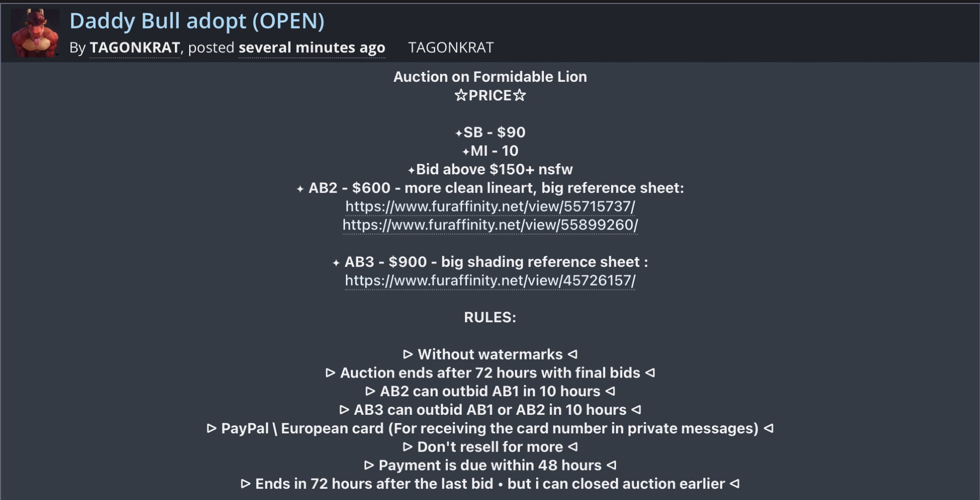
Task: Click the user avatar thumbnail
Action: [x=35, y=33]
